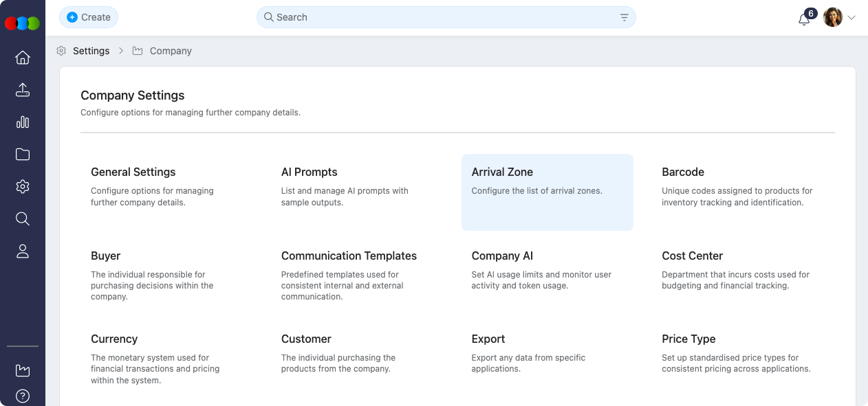Open General Settings card

[x=133, y=172]
